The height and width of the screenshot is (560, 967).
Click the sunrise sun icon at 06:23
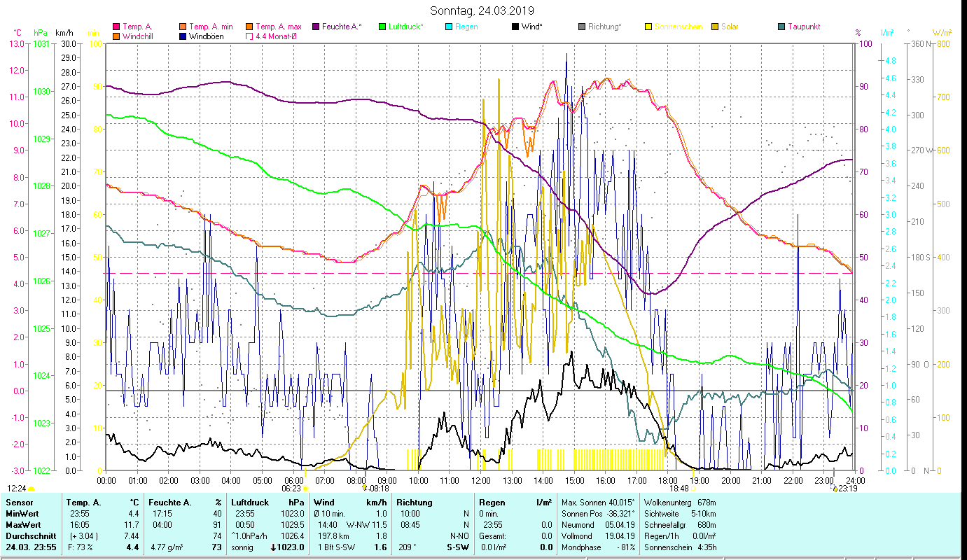(305, 489)
